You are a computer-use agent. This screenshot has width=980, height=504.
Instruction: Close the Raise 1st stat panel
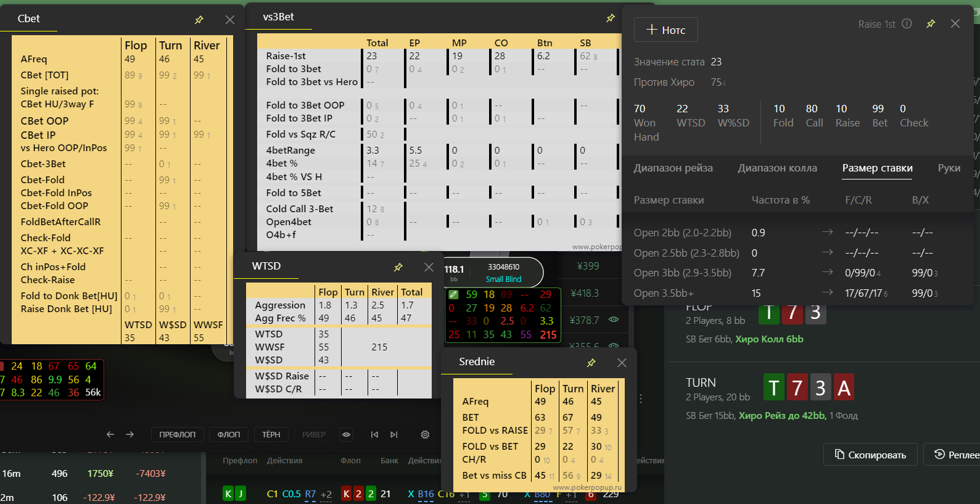955,23
